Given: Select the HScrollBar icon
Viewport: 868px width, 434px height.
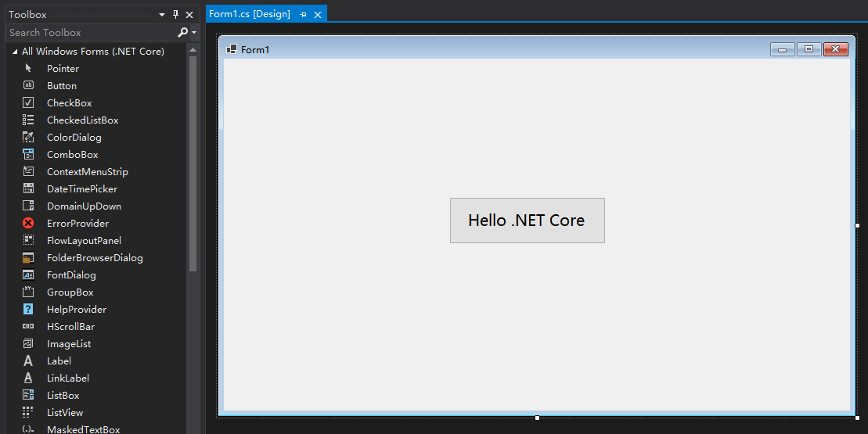Looking at the screenshot, I should [x=28, y=326].
